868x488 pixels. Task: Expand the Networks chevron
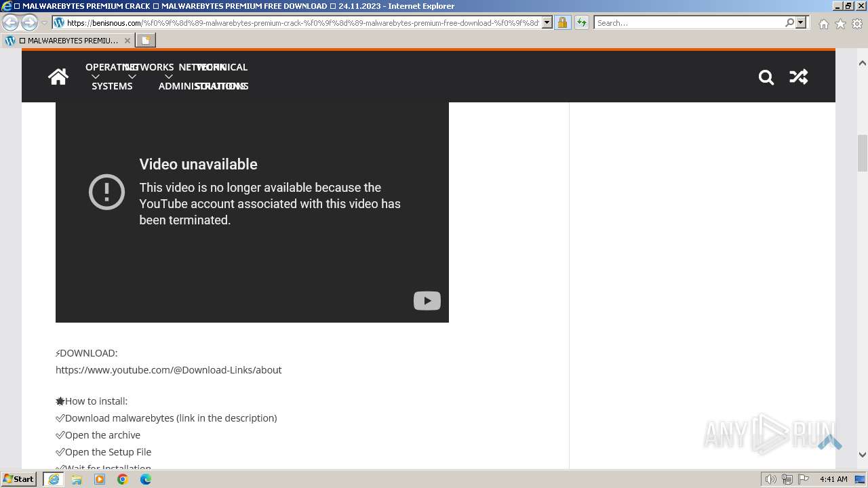coord(132,77)
